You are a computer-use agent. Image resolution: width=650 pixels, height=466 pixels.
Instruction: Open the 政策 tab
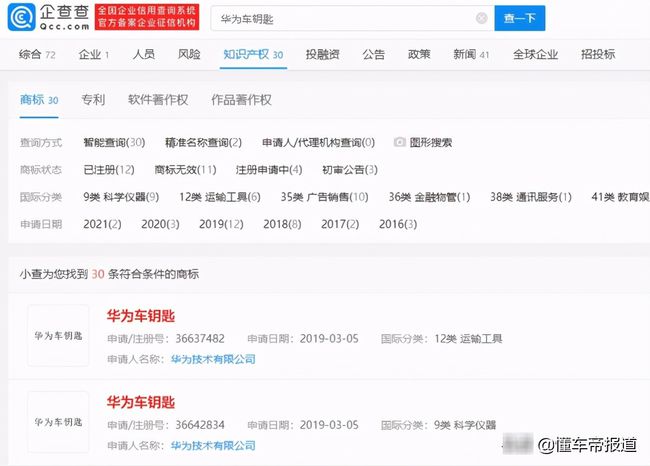419,54
